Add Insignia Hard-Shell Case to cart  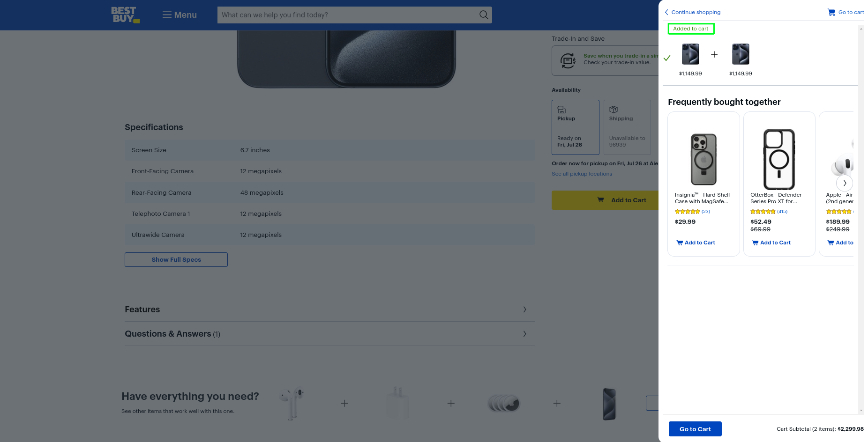click(x=696, y=243)
